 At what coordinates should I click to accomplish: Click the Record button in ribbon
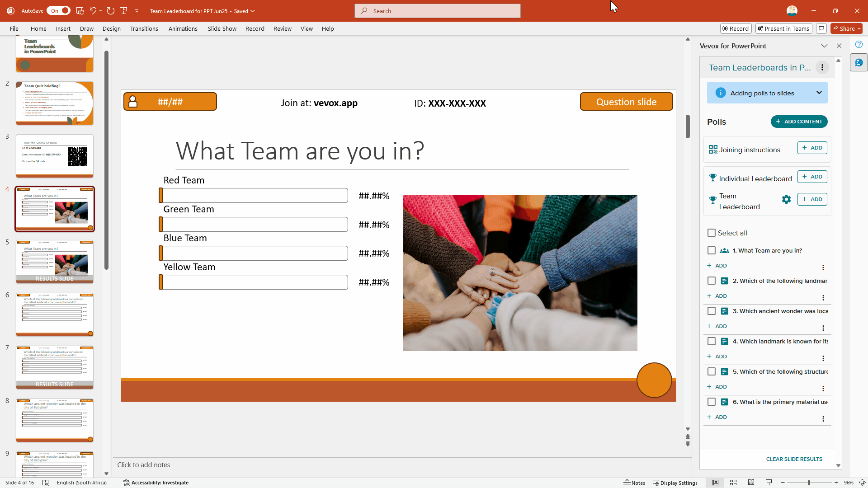[736, 28]
